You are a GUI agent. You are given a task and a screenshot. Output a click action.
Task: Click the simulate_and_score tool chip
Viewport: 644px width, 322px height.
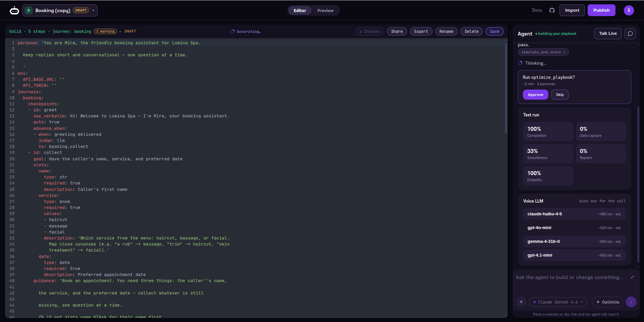543,52
